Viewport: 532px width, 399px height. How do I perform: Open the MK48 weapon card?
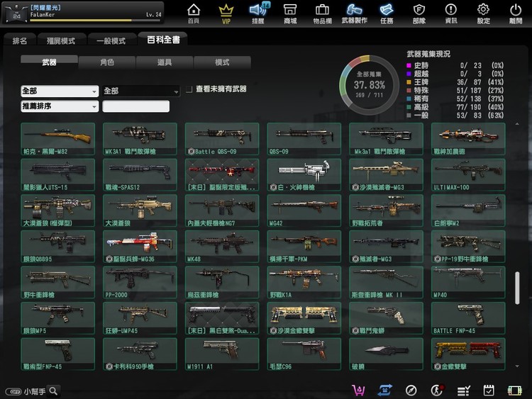(x=222, y=247)
